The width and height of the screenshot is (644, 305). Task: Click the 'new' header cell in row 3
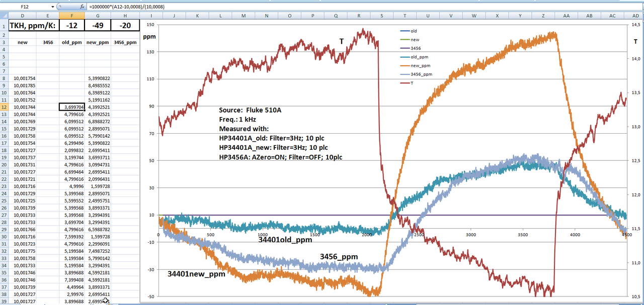(x=22, y=43)
